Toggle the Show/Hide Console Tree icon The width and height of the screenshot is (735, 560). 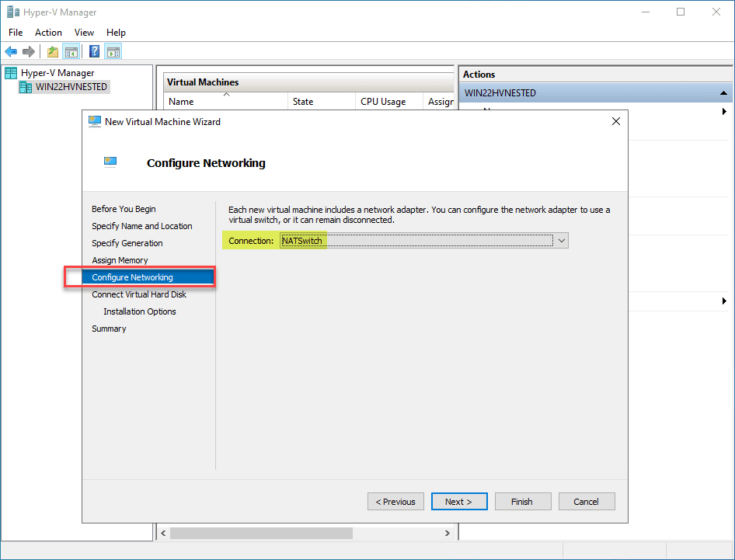tap(71, 51)
